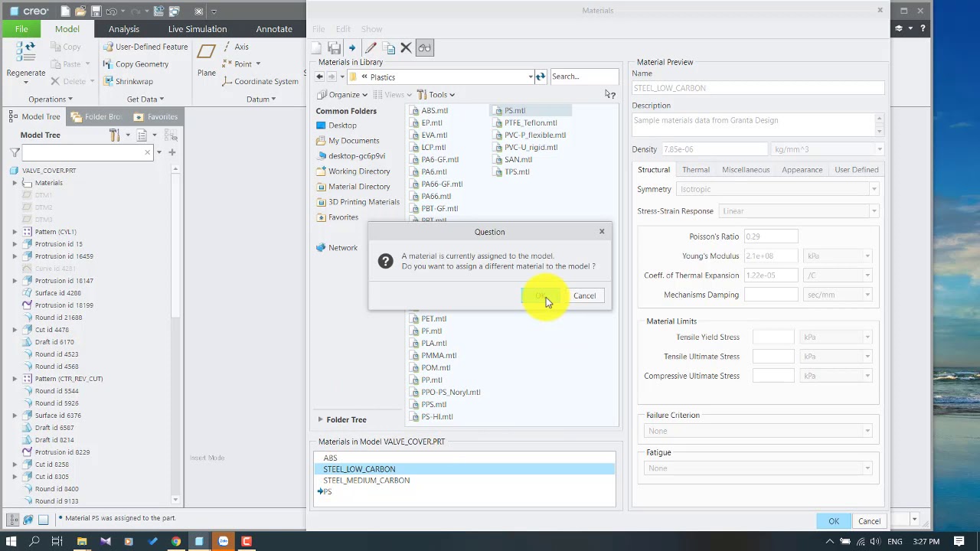The image size is (980, 551).
Task: Click the blue assign arrow icon
Action: [352, 48]
